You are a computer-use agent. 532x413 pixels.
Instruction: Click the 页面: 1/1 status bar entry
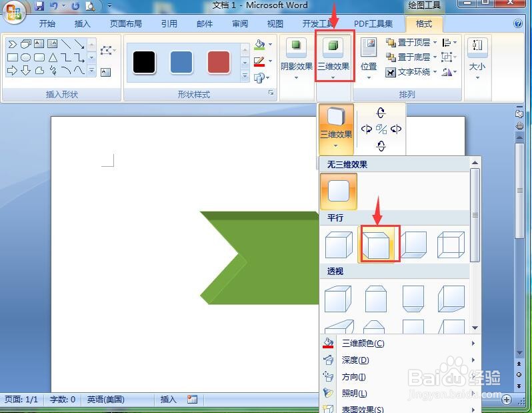click(x=21, y=400)
